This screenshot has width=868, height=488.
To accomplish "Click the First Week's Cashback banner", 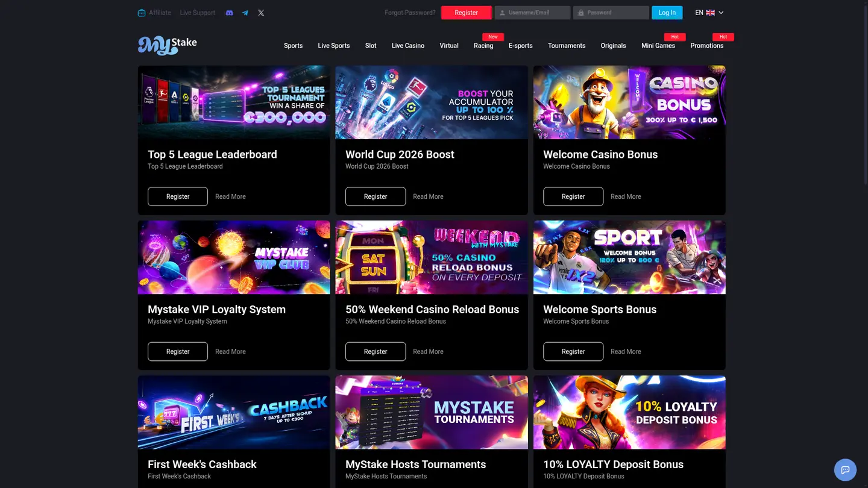I will (x=234, y=413).
